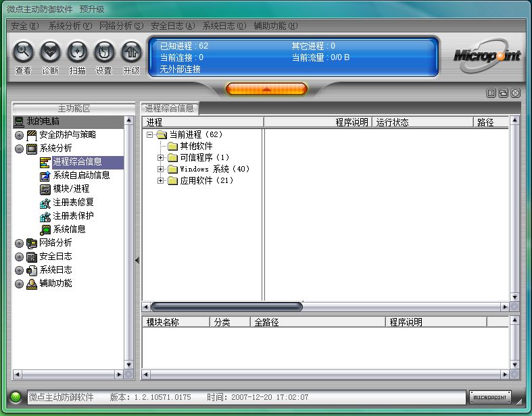This screenshot has width=532, height=416.
Task: Click the MICROPOINT button in status bar
Action: point(490,397)
